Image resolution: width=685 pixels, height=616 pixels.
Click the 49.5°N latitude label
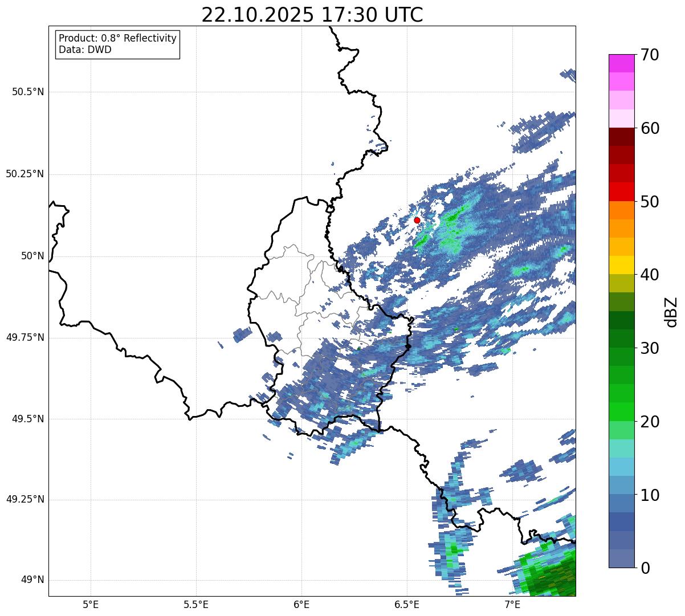pos(28,419)
